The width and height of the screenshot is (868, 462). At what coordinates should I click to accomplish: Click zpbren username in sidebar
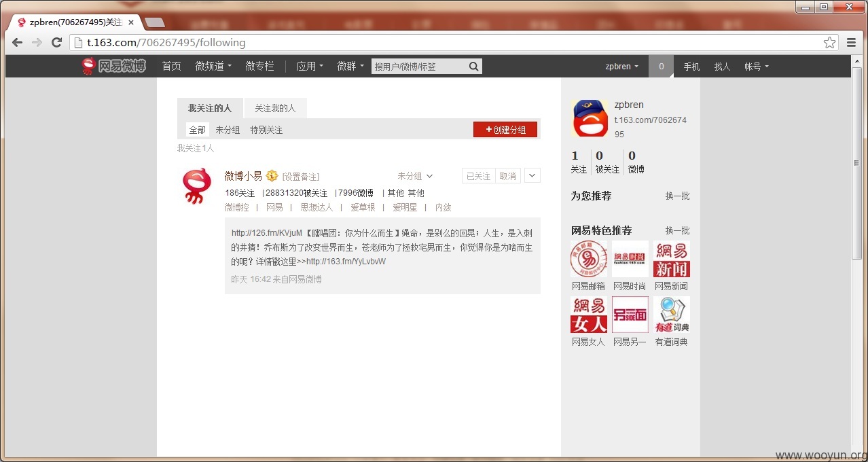629,105
